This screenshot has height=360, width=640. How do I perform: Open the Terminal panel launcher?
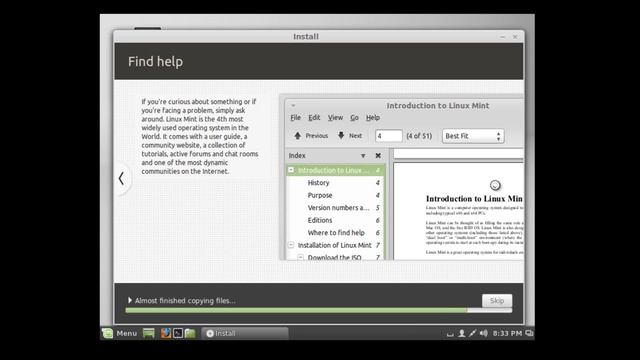click(178, 333)
